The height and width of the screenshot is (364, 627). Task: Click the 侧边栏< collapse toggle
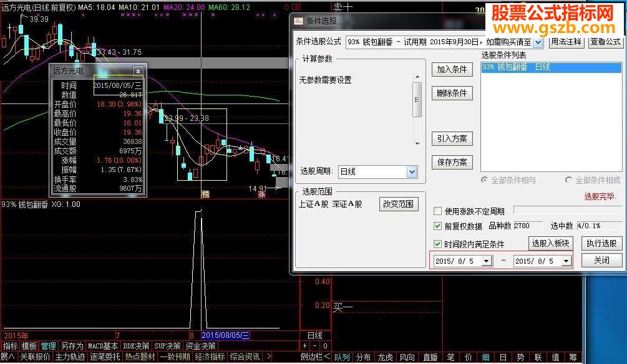(x=315, y=357)
